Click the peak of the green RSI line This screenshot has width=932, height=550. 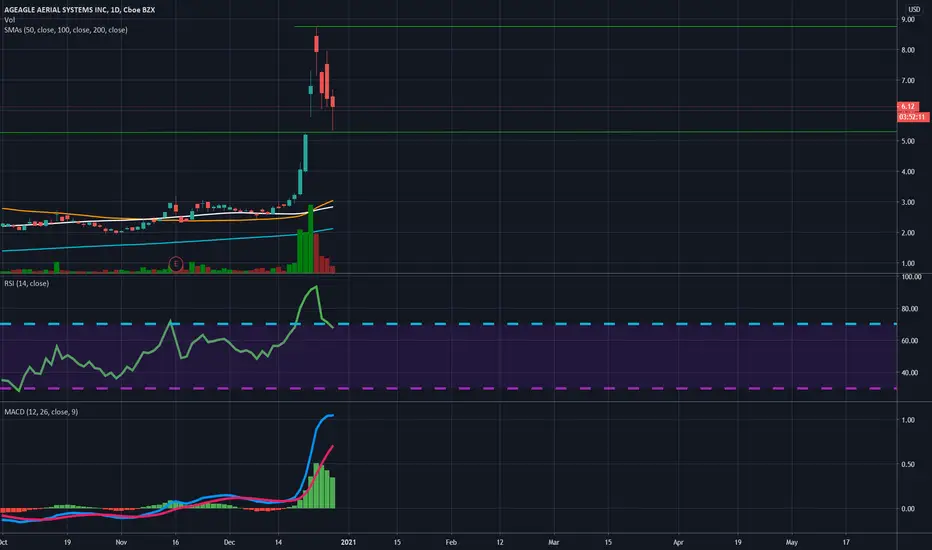tap(316, 287)
